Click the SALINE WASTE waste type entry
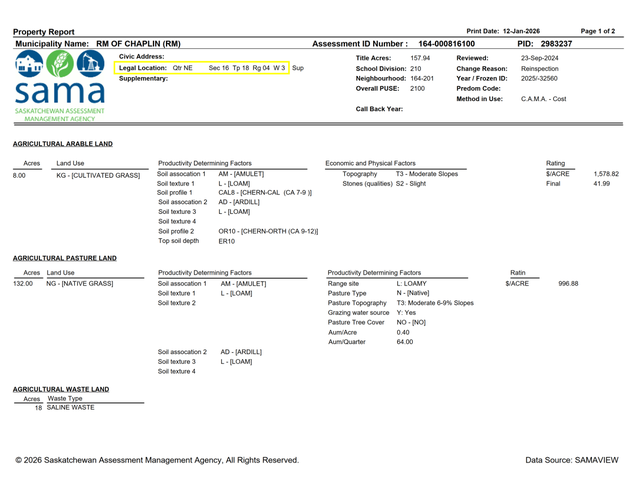The image size is (640, 494). click(70, 407)
